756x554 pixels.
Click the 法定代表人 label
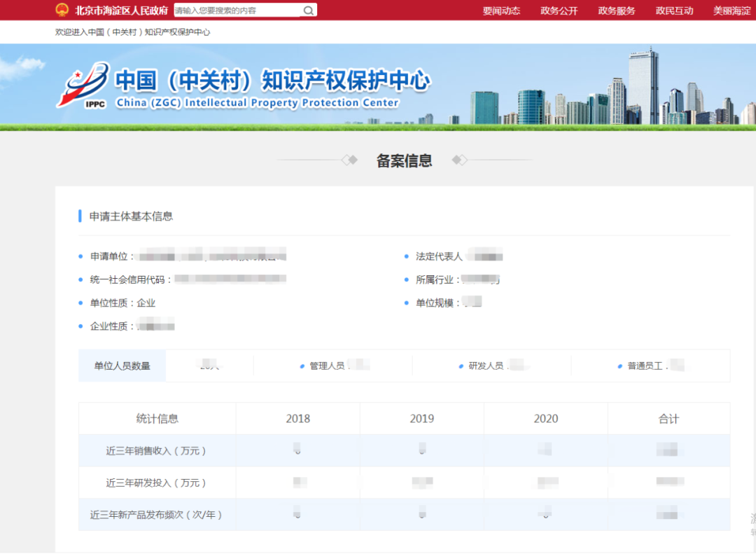(x=439, y=256)
